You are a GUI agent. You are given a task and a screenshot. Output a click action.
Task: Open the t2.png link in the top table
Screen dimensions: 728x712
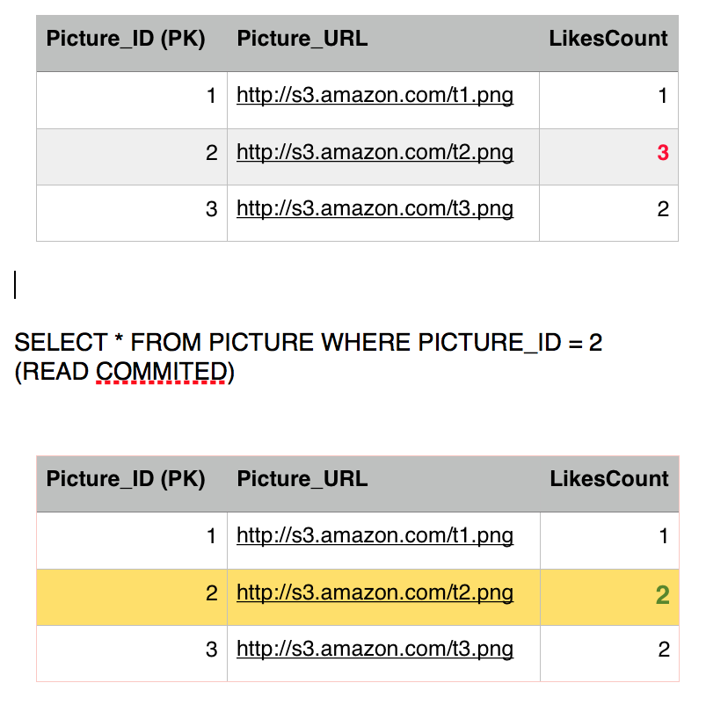coord(375,152)
